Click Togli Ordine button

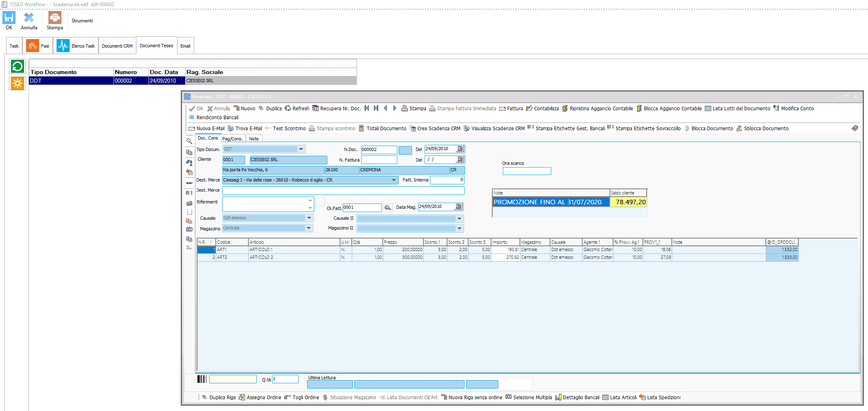(302, 398)
